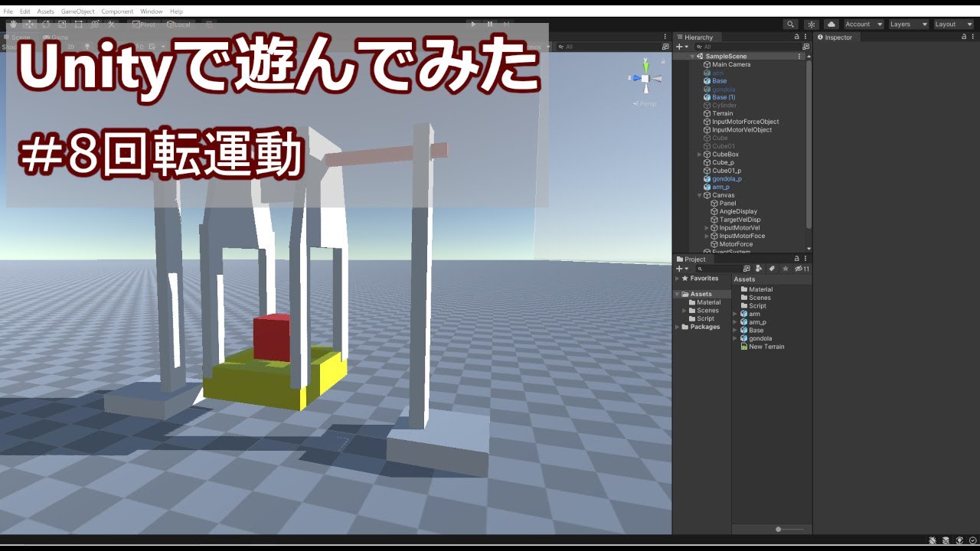Open the Help menu
Screen dimensions: 980x551
176,11
